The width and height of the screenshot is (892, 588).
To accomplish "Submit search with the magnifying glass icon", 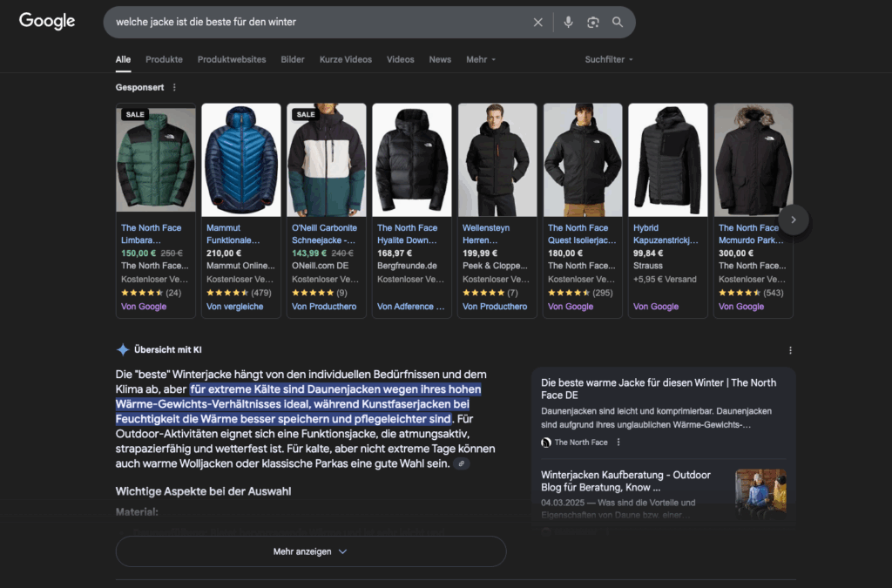I will coord(618,22).
